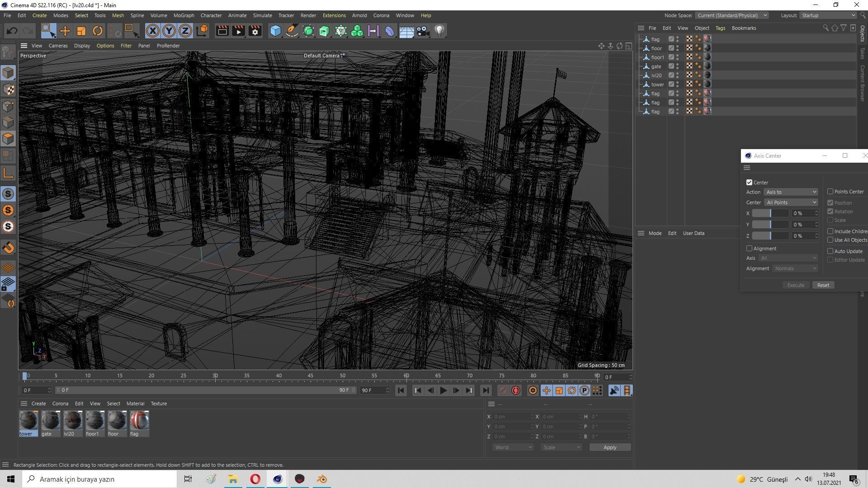Screen dimensions: 868x488
Task: Click the coordinate system cube icon
Action: point(203,31)
